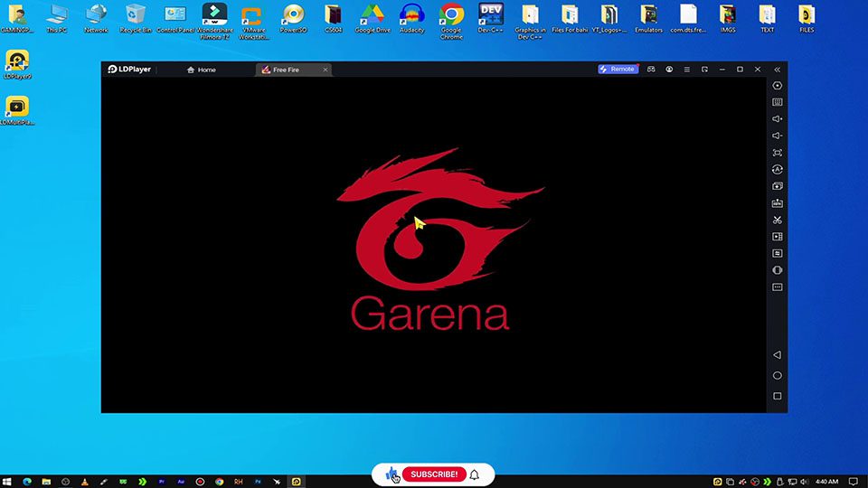Select the Recycle Bin desktop icon
This screenshot has height=488, width=868.
[135, 19]
